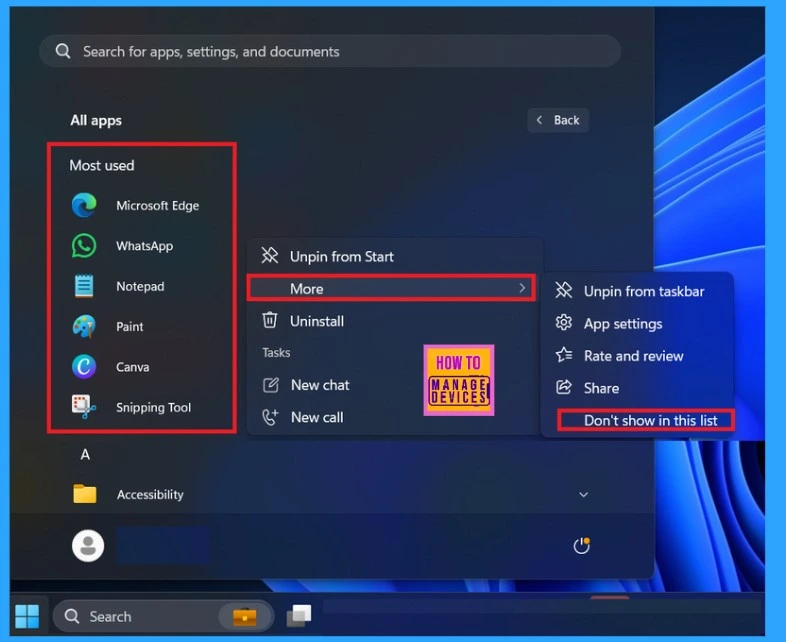Click the gear icon beside App settings
Image resolution: width=786 pixels, height=642 pixels.
(564, 323)
